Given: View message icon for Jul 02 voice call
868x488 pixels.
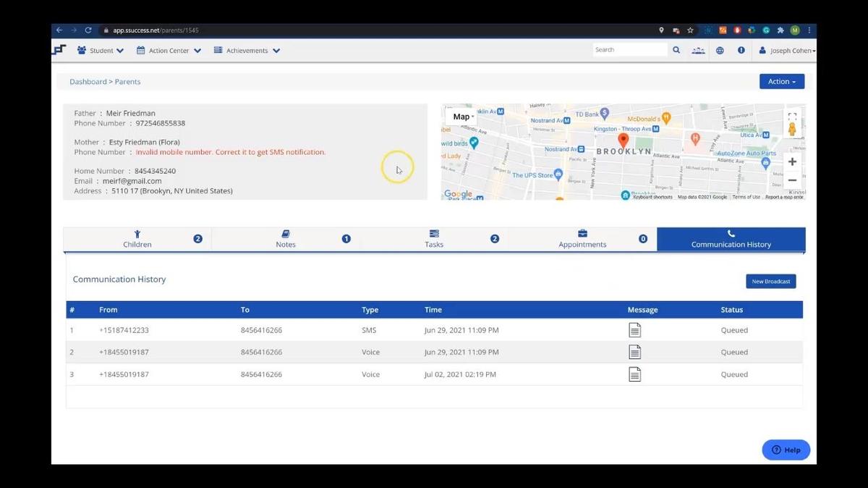Looking at the screenshot, I should tap(634, 374).
